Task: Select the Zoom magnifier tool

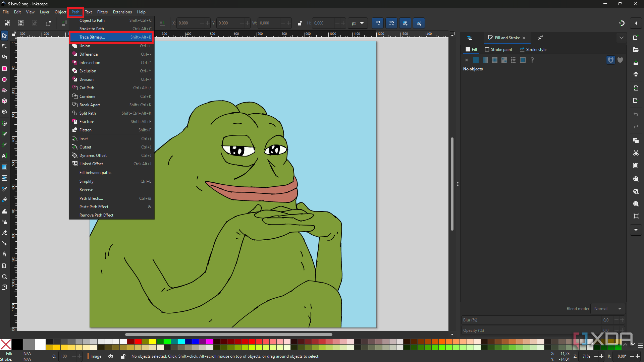Action: 4,277
